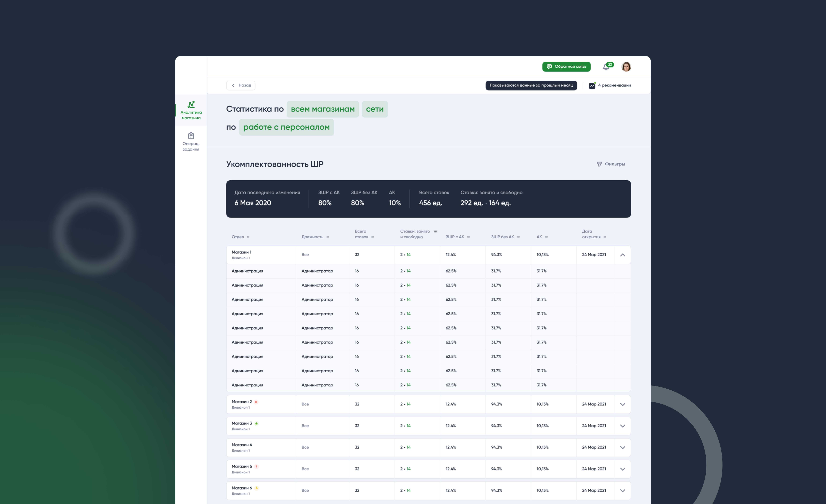Open Операц. задания sidebar section
Screen dimensions: 826x504
(x=191, y=141)
